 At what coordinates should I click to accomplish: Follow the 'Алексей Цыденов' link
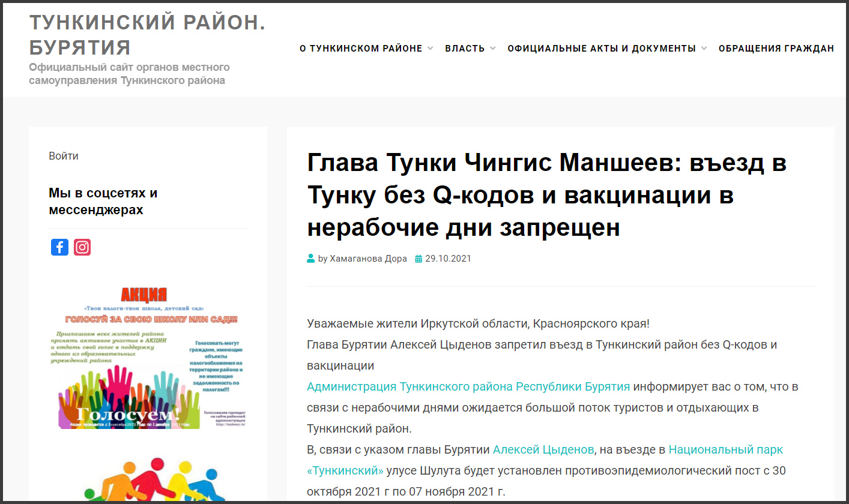(543, 449)
